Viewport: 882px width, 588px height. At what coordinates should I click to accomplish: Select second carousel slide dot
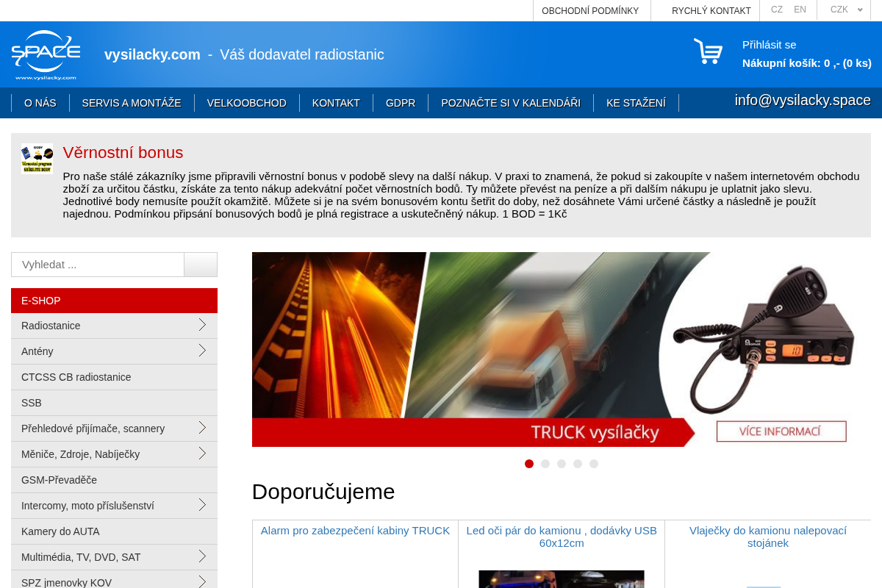coord(545,464)
